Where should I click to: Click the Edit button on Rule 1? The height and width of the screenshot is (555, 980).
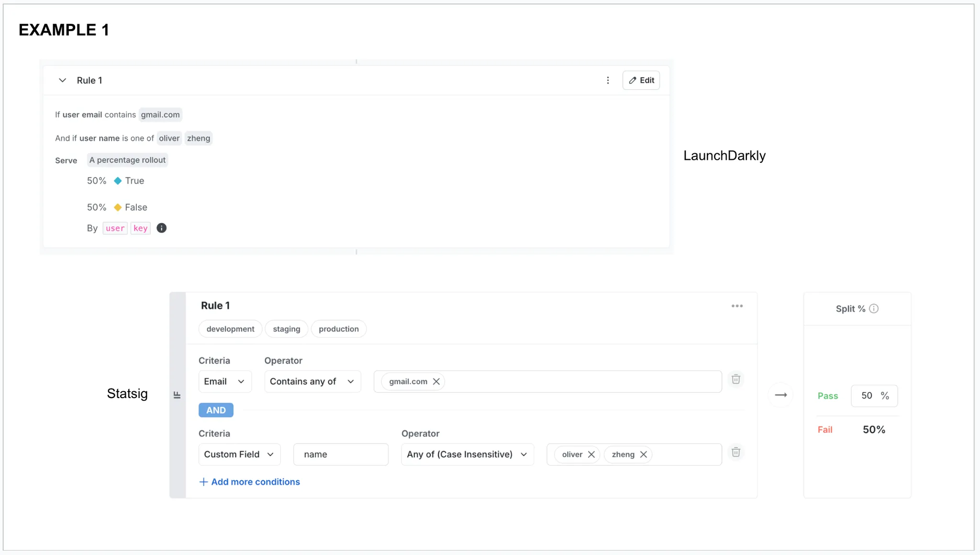[641, 80]
